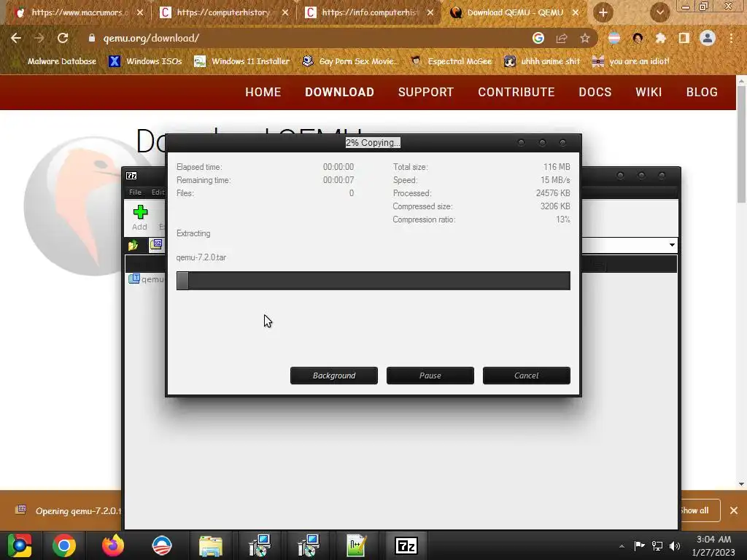The width and height of the screenshot is (747, 560).
Task: Cancel the copying operation
Action: (526, 376)
